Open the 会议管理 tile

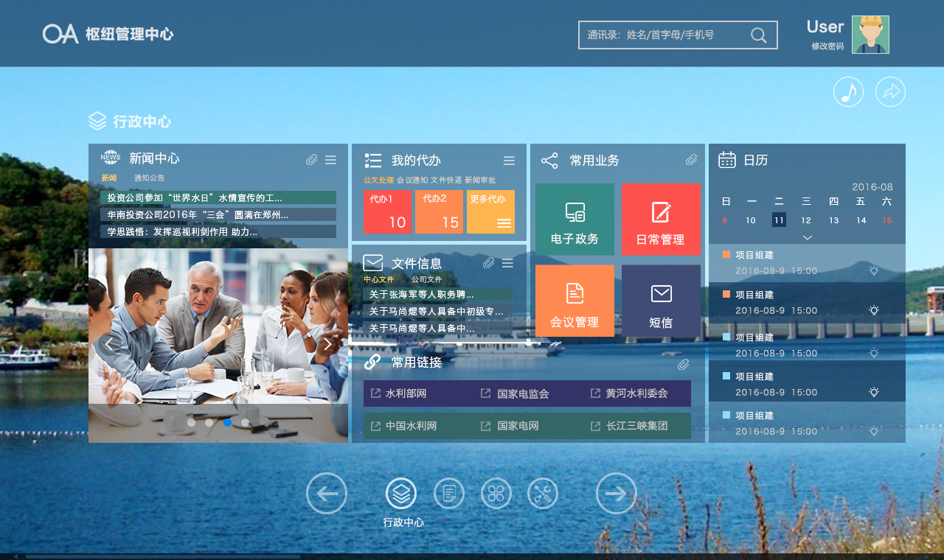point(575,301)
